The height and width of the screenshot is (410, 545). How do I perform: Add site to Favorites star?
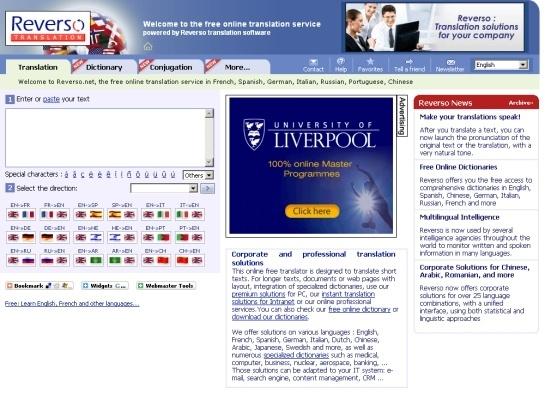pos(370,62)
